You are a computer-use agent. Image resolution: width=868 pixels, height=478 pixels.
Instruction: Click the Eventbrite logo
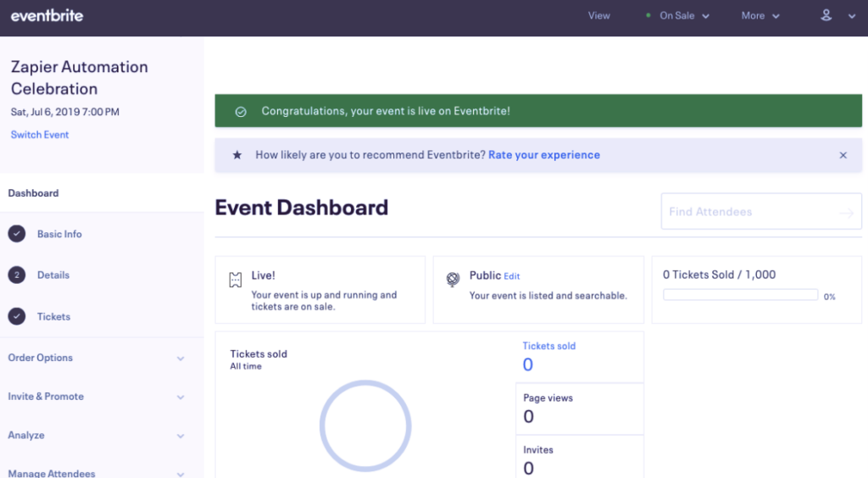pyautogui.click(x=47, y=16)
